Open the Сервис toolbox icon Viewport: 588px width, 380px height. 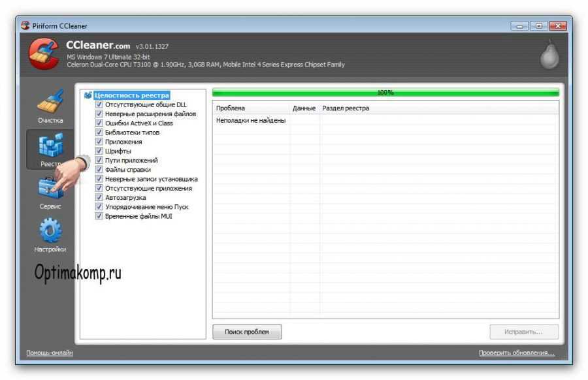[50, 187]
